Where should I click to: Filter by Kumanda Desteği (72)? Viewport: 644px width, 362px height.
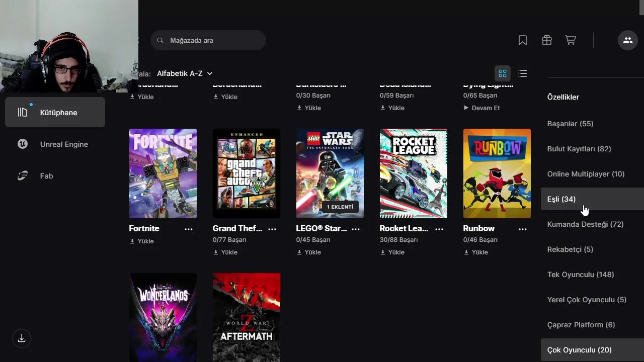pos(585,224)
